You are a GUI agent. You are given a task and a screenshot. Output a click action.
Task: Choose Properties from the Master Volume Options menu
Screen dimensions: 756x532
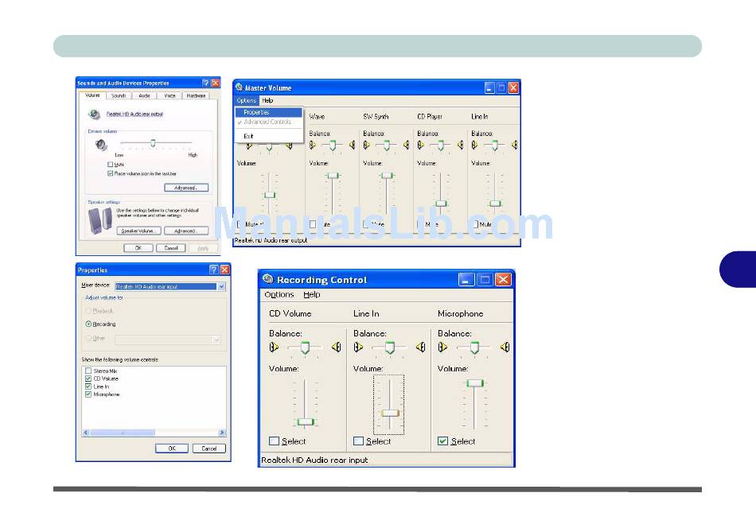coord(257,113)
